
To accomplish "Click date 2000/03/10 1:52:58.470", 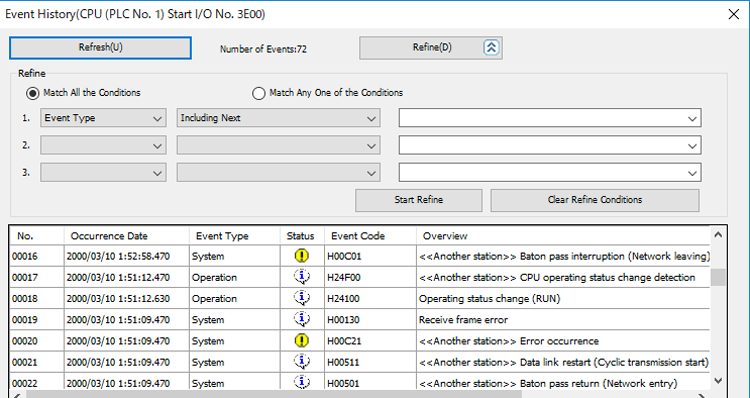I will tap(118, 256).
